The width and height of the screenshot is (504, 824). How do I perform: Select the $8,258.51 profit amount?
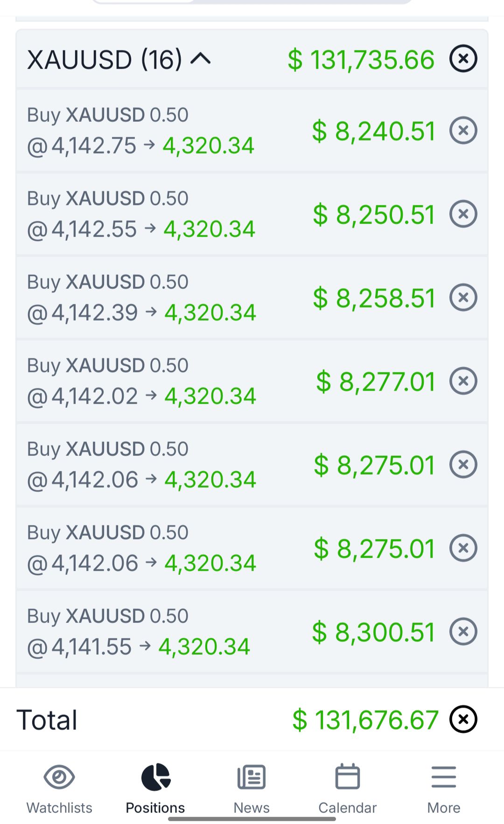point(374,298)
